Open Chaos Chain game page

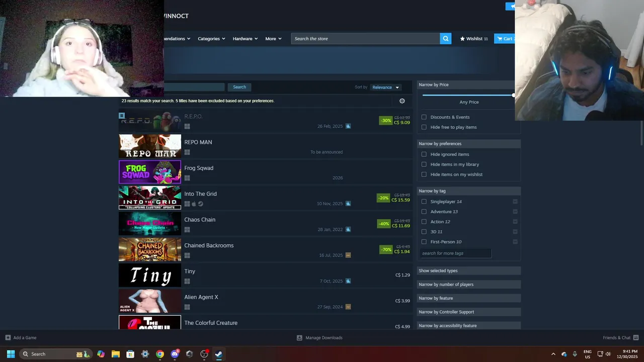pyautogui.click(x=266, y=224)
